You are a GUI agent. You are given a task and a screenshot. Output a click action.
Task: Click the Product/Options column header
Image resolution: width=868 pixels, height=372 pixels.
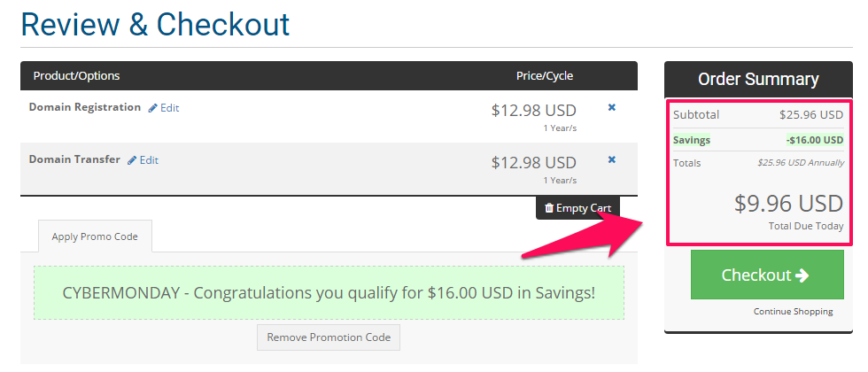76,76
